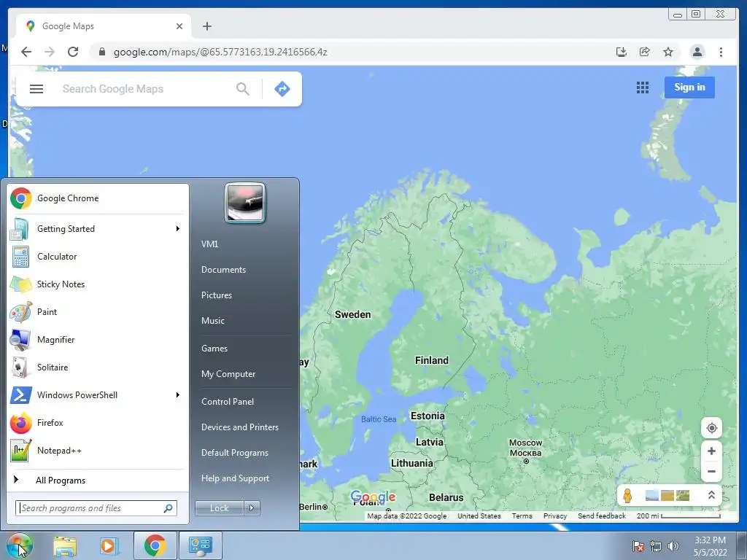Open Directions in Google Maps
The image size is (747, 560).
(282, 89)
